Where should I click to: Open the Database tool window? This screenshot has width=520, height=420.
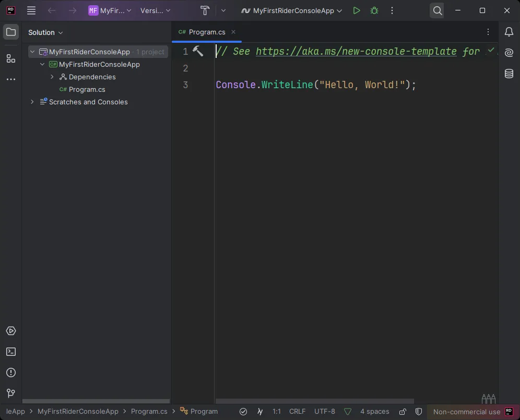pyautogui.click(x=509, y=74)
